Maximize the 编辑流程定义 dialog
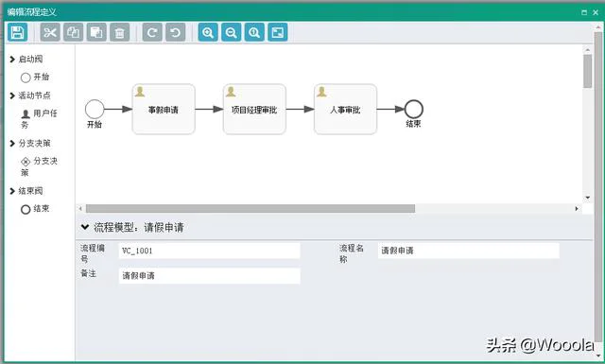This screenshot has height=364, width=605. point(584,12)
